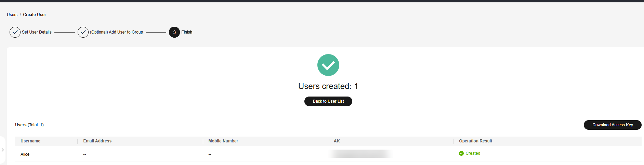Click the Operation Result column header
Viewport: 644px width, 165px height.
point(476,141)
